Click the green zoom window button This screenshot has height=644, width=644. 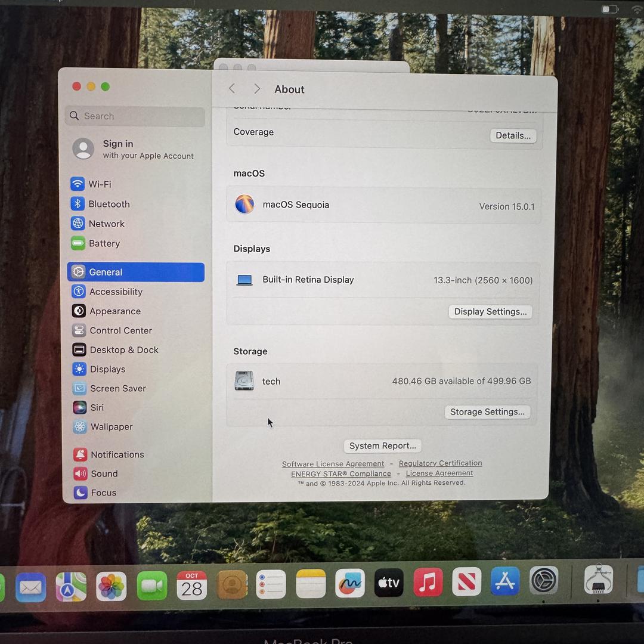pyautogui.click(x=105, y=86)
